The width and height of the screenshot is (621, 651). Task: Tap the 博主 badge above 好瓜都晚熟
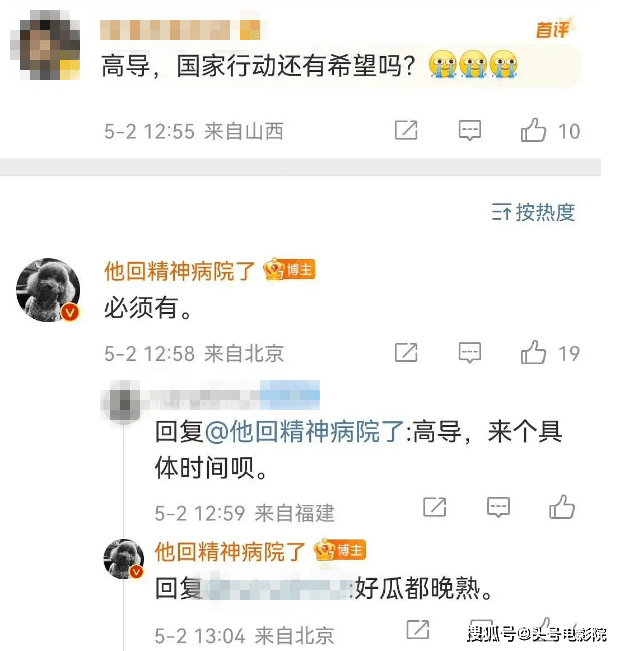tap(340, 550)
